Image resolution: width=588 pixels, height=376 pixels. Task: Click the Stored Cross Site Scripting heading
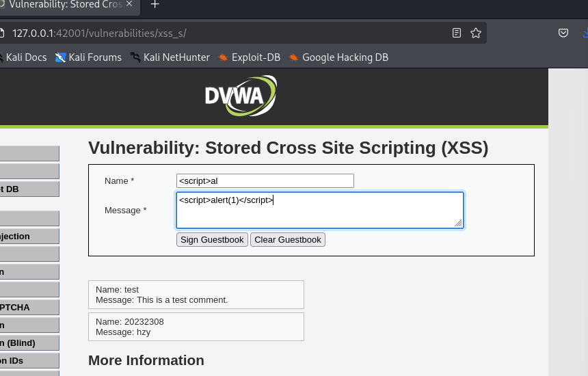[x=289, y=148]
